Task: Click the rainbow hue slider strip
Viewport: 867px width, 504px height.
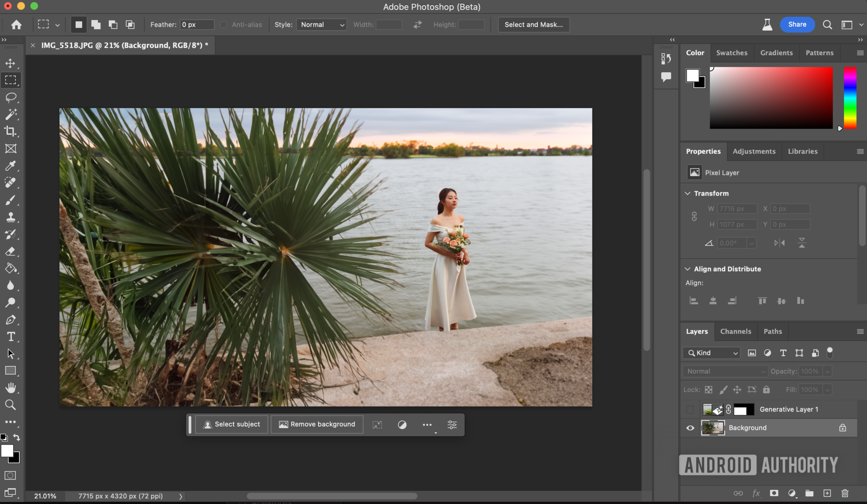Action: [850, 98]
